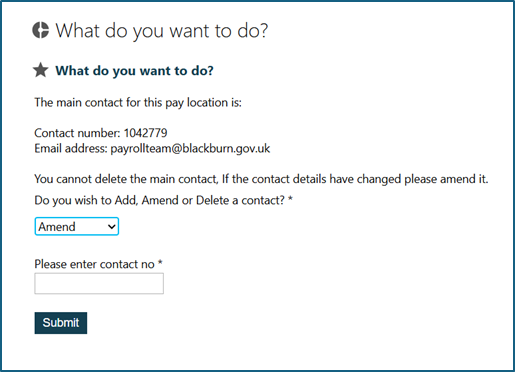
Task: Click the email address payrollteam@blackburn.gov.uk
Action: [190, 148]
